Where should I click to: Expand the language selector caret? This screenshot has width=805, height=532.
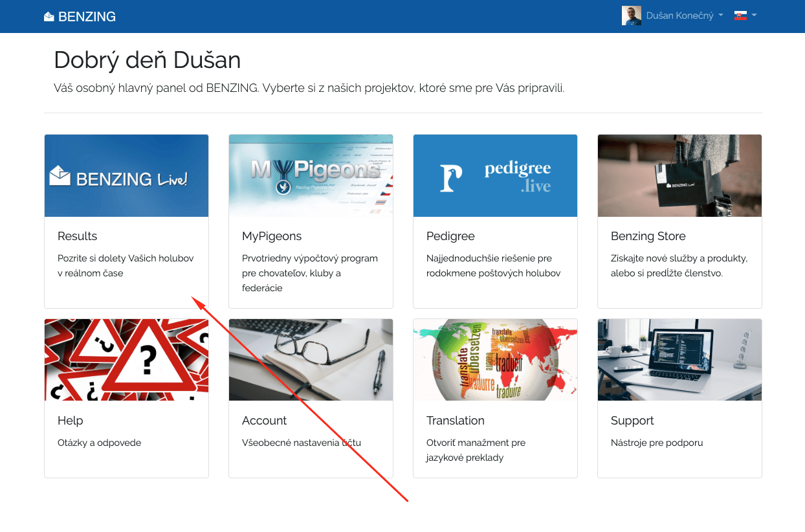pyautogui.click(x=755, y=16)
